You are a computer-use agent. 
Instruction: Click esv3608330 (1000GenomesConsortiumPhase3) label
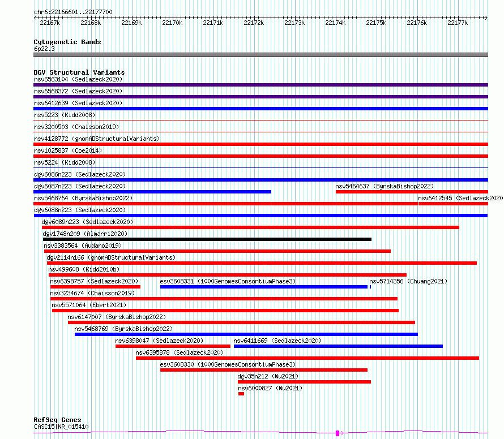(x=228, y=364)
